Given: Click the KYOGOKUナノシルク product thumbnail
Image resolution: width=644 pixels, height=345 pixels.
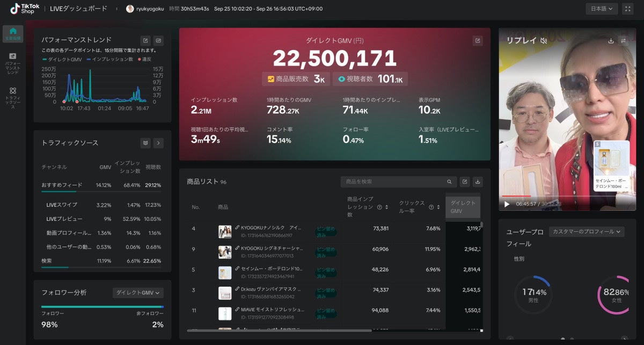Looking at the screenshot, I should tap(225, 232).
